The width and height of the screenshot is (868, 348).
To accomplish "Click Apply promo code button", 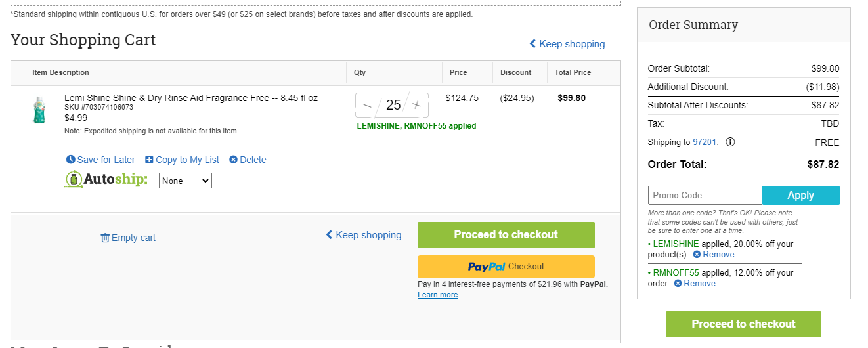I will click(801, 196).
